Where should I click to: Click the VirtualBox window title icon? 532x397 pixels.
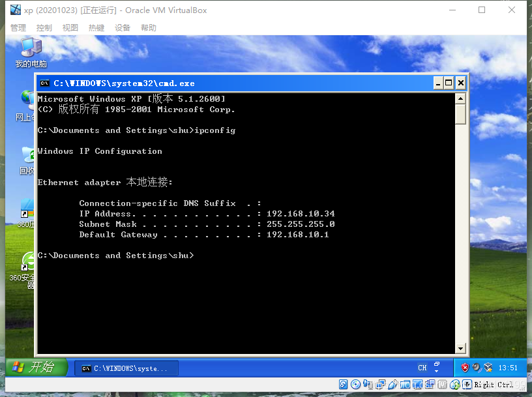pos(15,10)
